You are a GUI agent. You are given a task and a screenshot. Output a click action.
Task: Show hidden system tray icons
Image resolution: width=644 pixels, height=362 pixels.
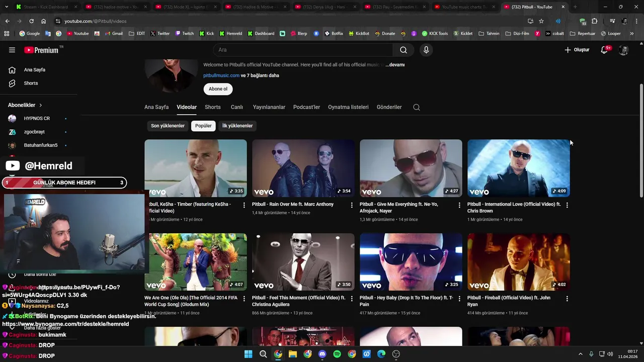[580, 354]
